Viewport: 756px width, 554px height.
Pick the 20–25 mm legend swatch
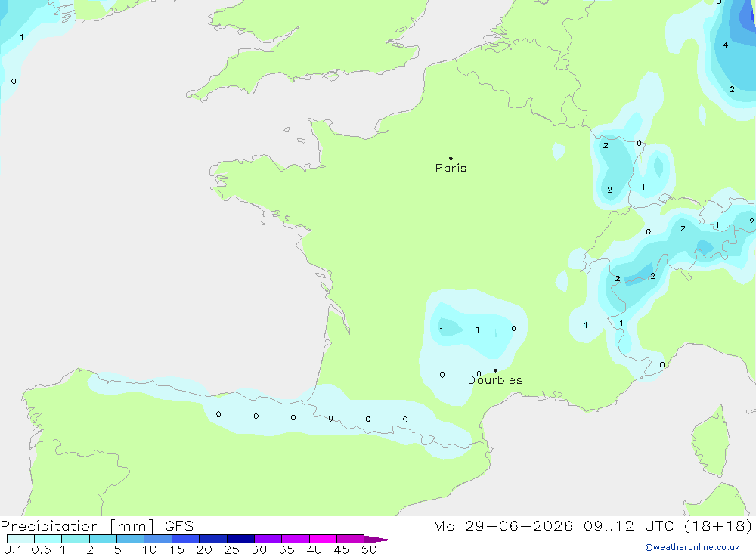pos(212,539)
